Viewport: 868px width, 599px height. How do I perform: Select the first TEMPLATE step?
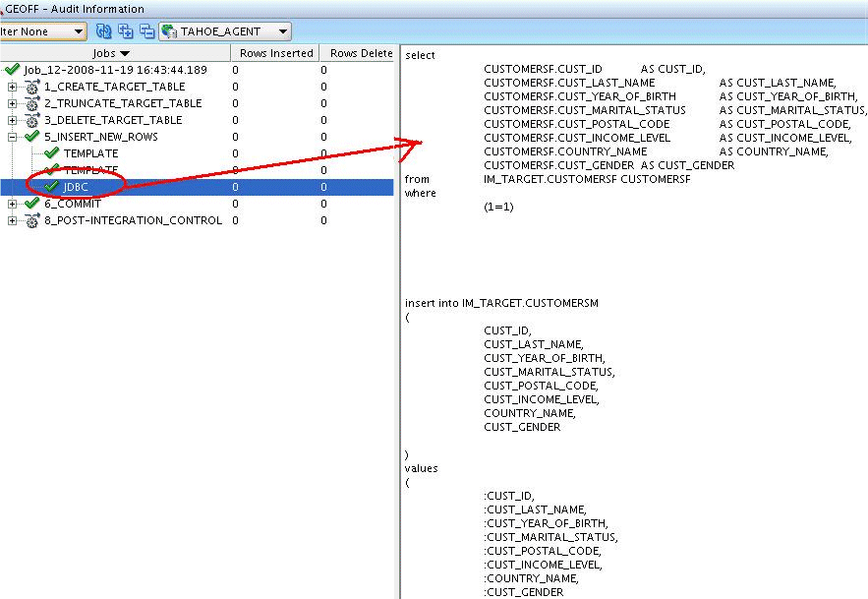[x=90, y=153]
